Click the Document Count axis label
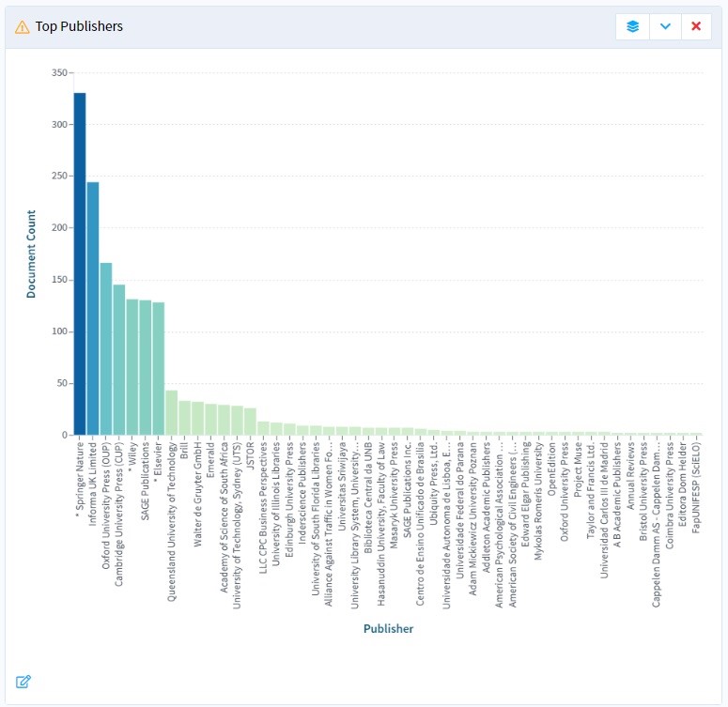 [31, 254]
